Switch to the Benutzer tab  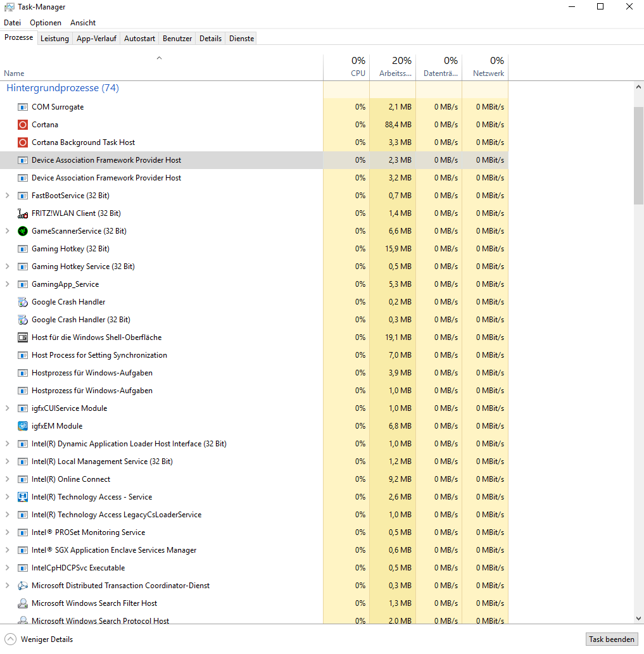(x=177, y=39)
